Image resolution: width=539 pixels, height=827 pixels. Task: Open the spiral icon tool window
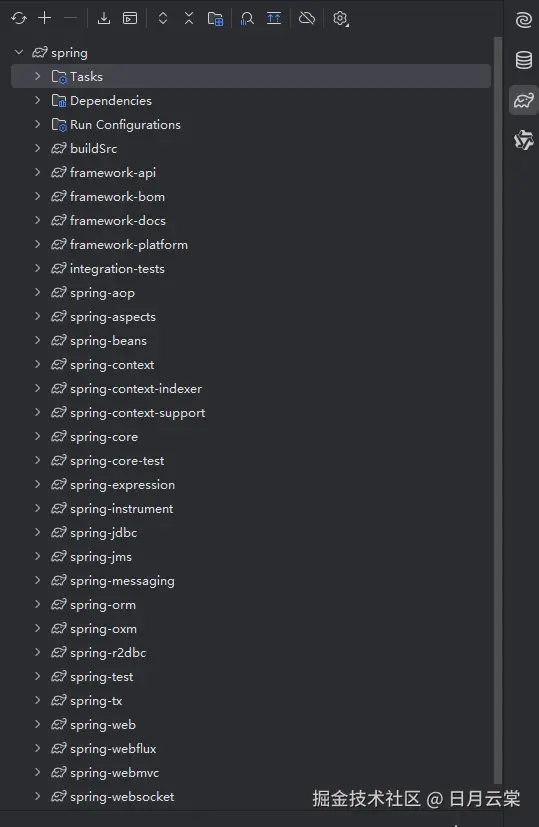tap(524, 20)
